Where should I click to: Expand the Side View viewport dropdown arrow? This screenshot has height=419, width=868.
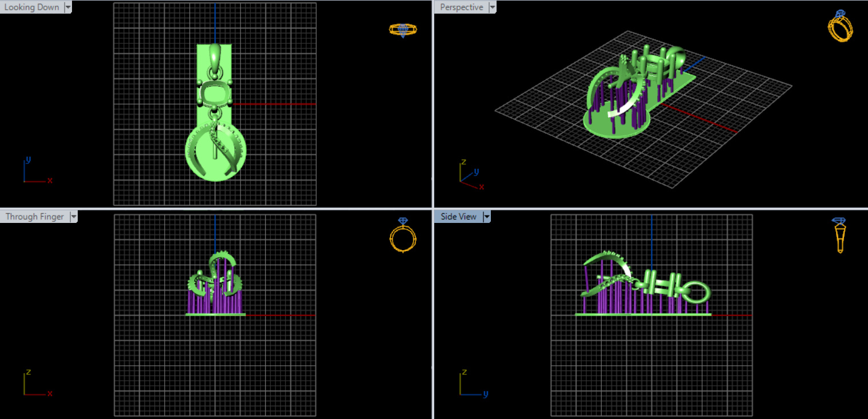point(486,217)
